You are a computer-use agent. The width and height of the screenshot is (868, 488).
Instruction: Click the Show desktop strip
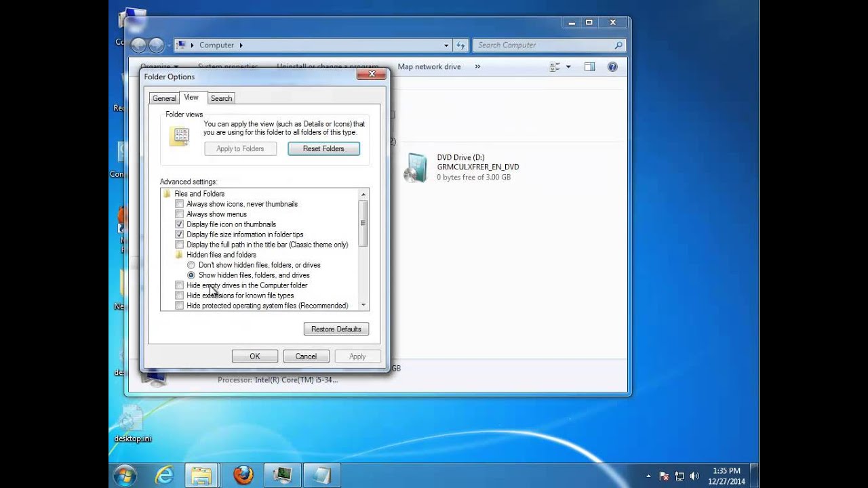pyautogui.click(x=755, y=476)
